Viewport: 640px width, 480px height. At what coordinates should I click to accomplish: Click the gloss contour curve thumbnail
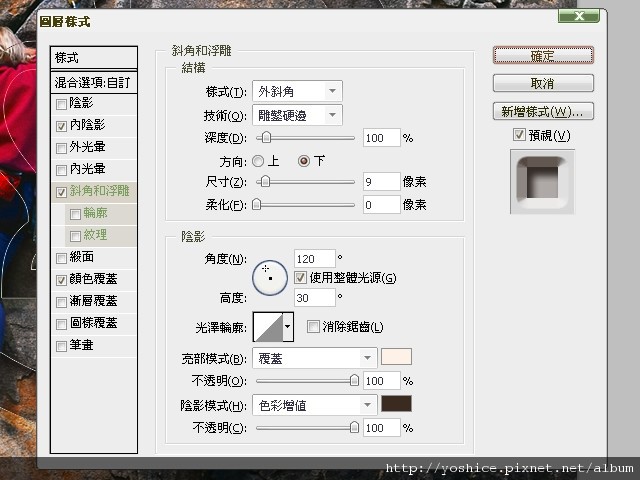click(268, 327)
